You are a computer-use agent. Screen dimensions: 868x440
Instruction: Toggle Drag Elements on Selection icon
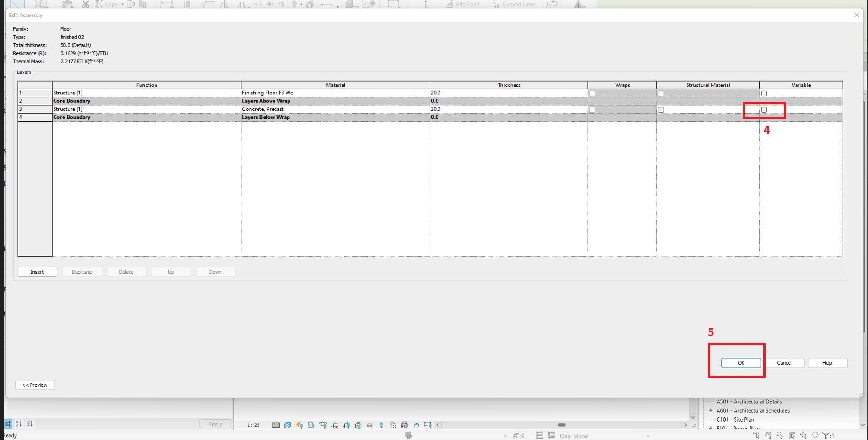[x=804, y=436]
